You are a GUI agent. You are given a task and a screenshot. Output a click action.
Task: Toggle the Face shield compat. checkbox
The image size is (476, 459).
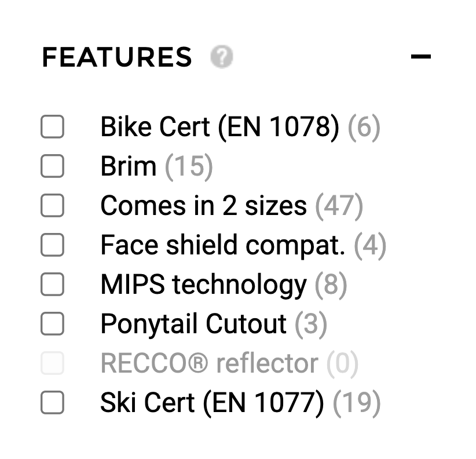pos(52,246)
